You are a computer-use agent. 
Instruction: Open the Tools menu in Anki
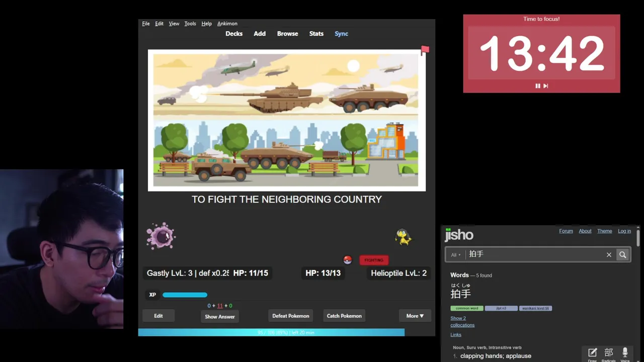190,24
